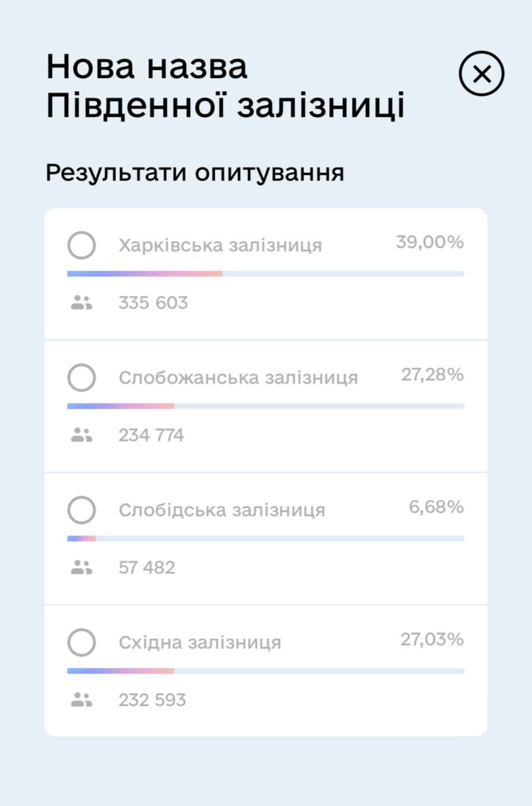Click the Слобідська залізниця option label
This screenshot has height=806, width=532.
[x=222, y=510]
